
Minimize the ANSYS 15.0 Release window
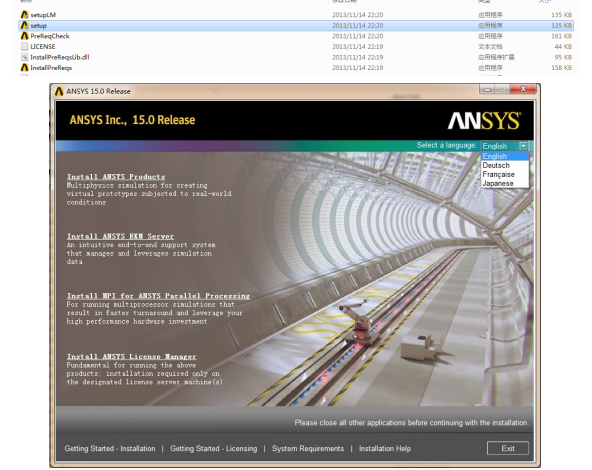click(487, 89)
